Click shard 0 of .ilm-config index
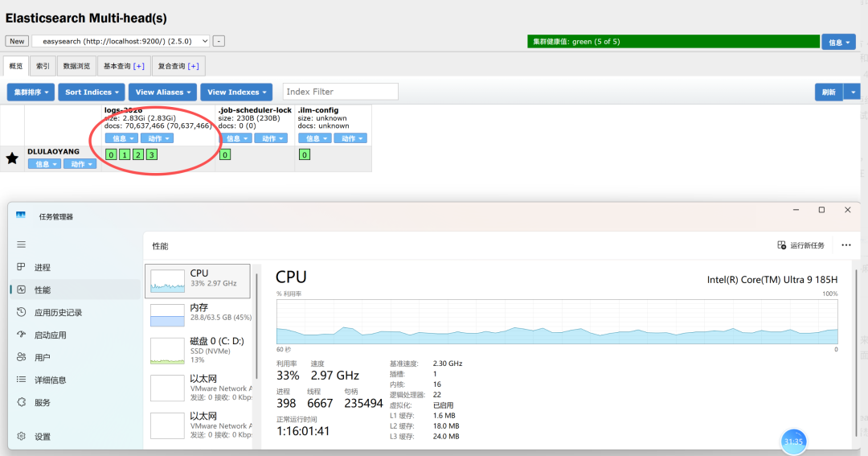The image size is (868, 456). [x=305, y=154]
